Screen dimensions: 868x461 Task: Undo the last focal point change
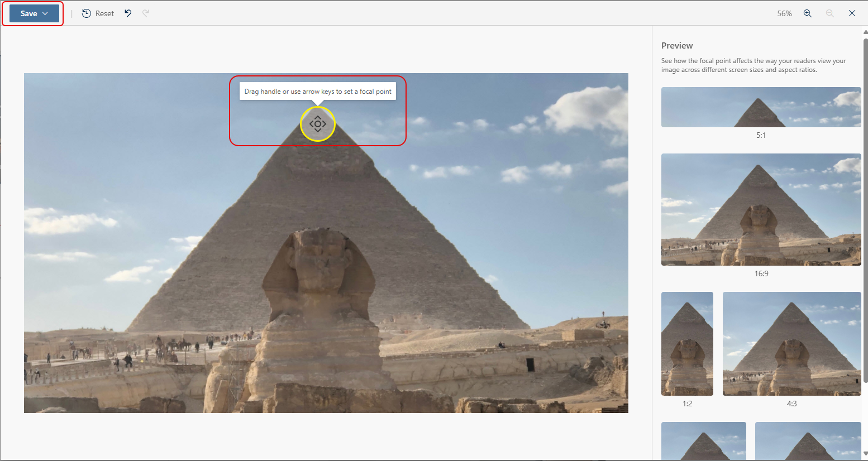click(128, 13)
